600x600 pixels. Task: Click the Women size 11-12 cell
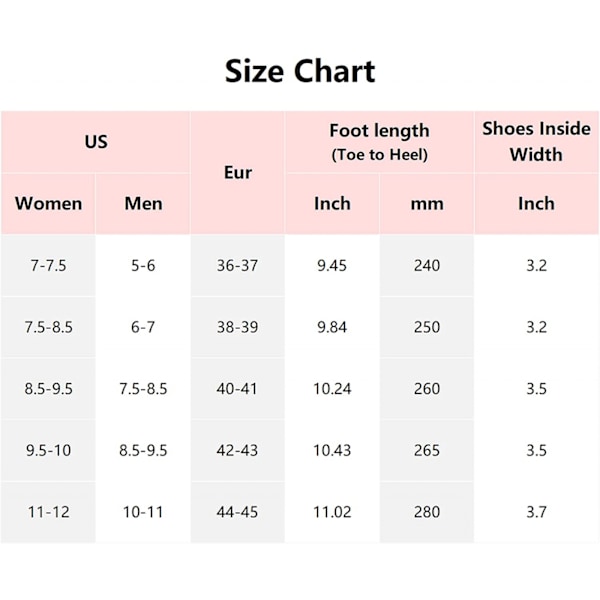[48, 512]
